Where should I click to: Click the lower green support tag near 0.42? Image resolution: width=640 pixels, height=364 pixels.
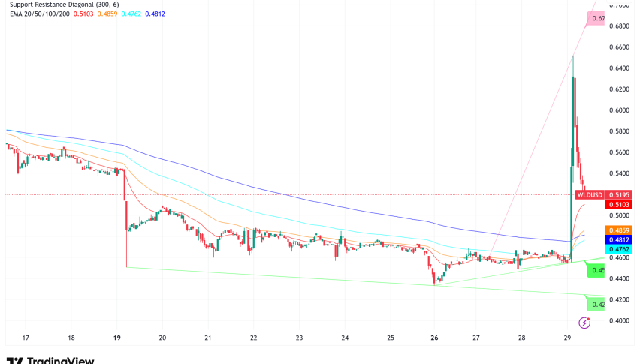tap(596, 304)
